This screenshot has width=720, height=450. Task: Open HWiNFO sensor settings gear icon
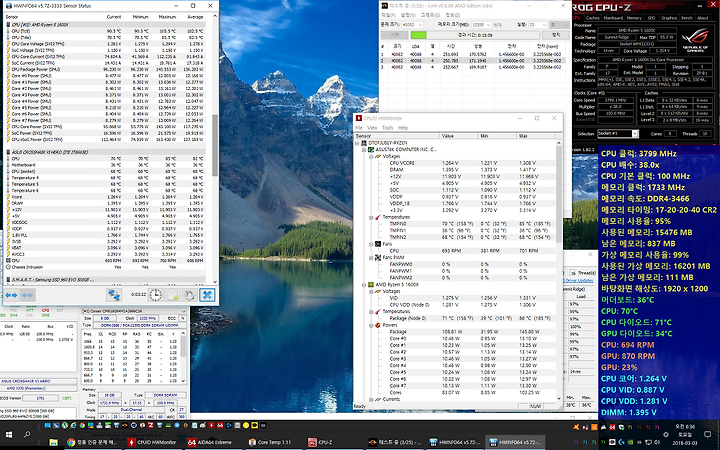[190, 295]
